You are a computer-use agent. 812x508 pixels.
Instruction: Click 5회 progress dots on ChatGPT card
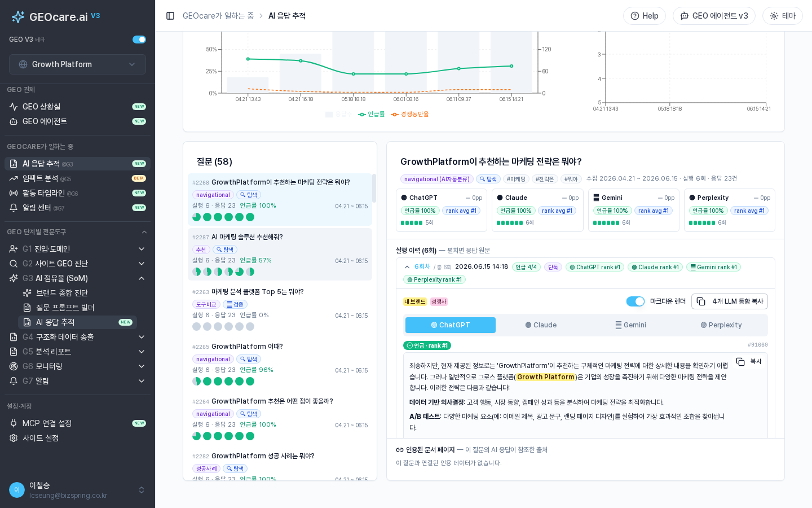(x=412, y=223)
